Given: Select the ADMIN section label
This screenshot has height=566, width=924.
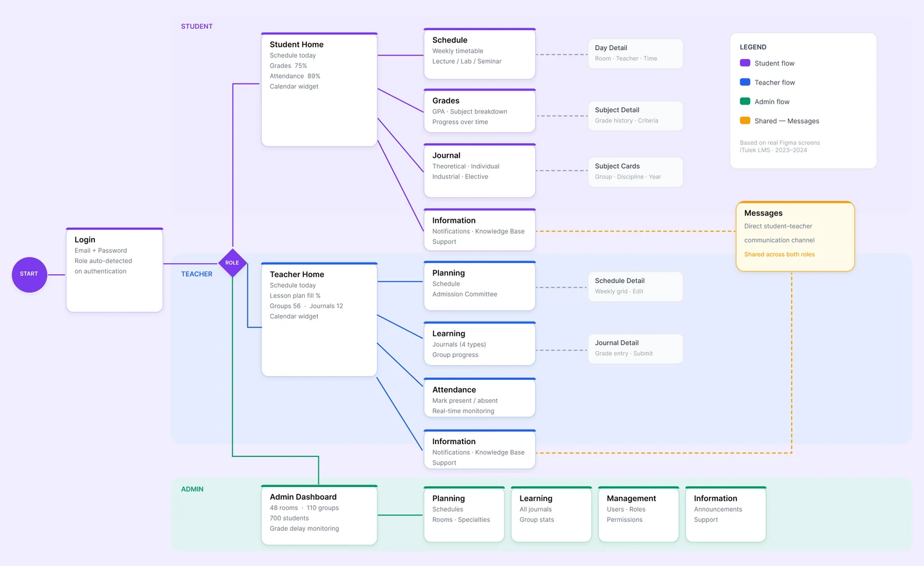Looking at the screenshot, I should pyautogui.click(x=192, y=489).
